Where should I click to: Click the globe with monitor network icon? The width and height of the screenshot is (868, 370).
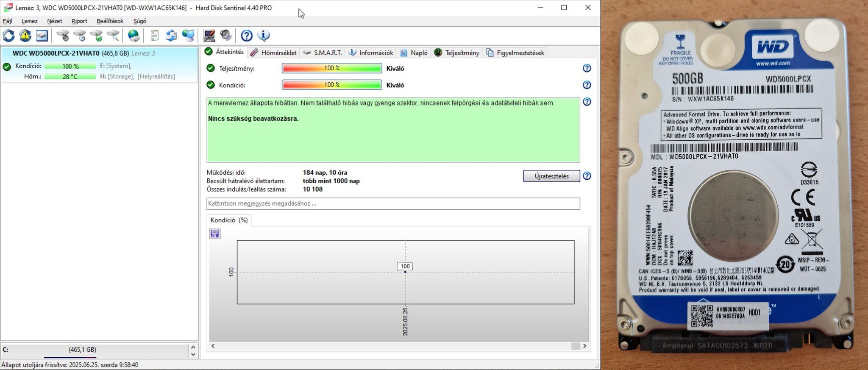188,36
